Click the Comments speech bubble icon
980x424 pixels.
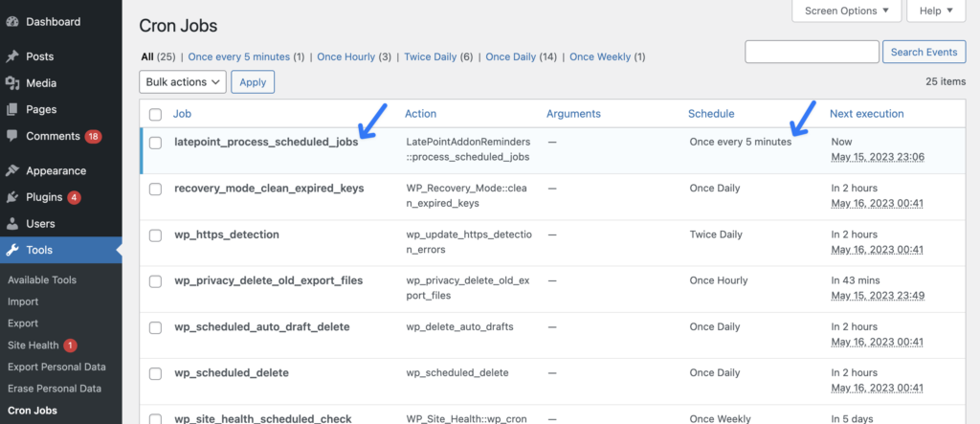pos(11,136)
